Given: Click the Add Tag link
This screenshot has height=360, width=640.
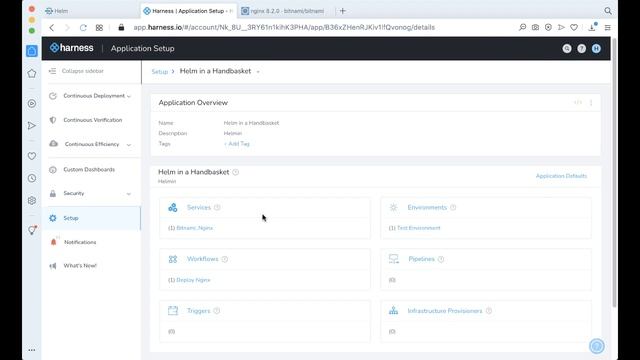Looking at the screenshot, I should [x=237, y=144].
